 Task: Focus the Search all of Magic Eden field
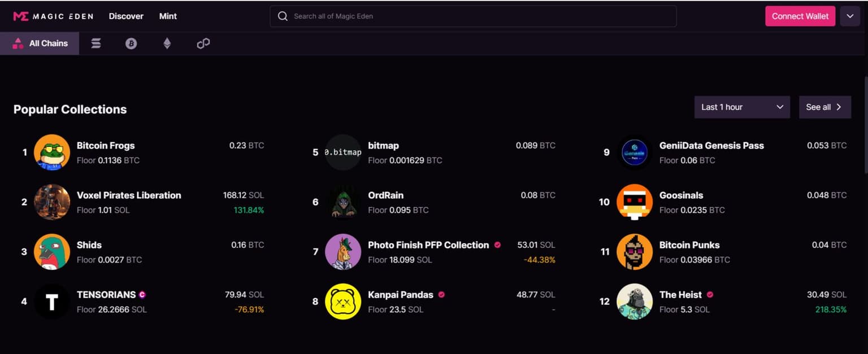click(480, 16)
